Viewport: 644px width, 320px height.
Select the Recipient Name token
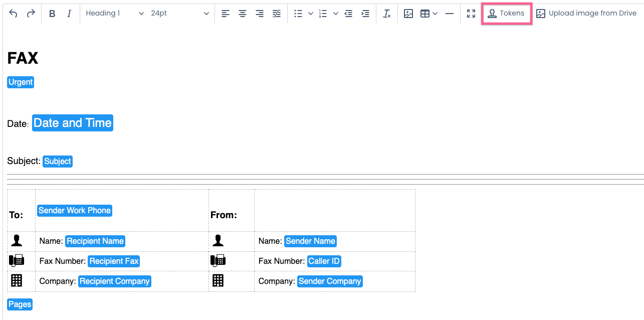(x=95, y=241)
